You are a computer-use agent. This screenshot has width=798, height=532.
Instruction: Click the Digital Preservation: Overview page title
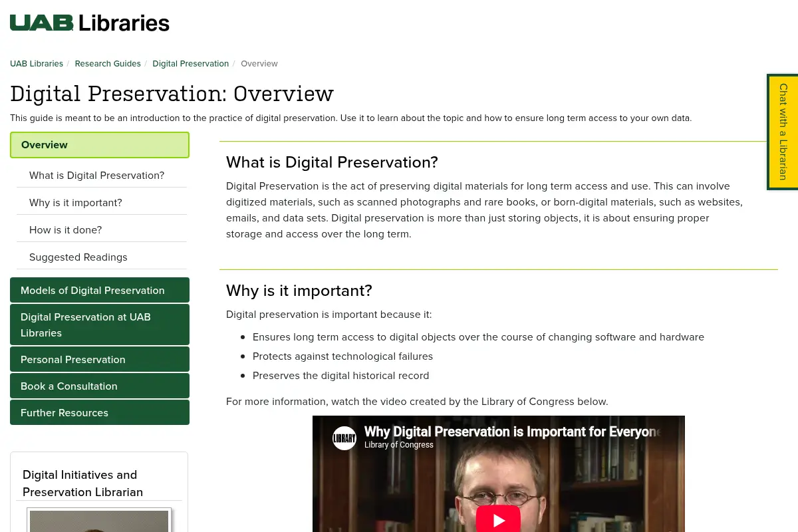pyautogui.click(x=172, y=93)
